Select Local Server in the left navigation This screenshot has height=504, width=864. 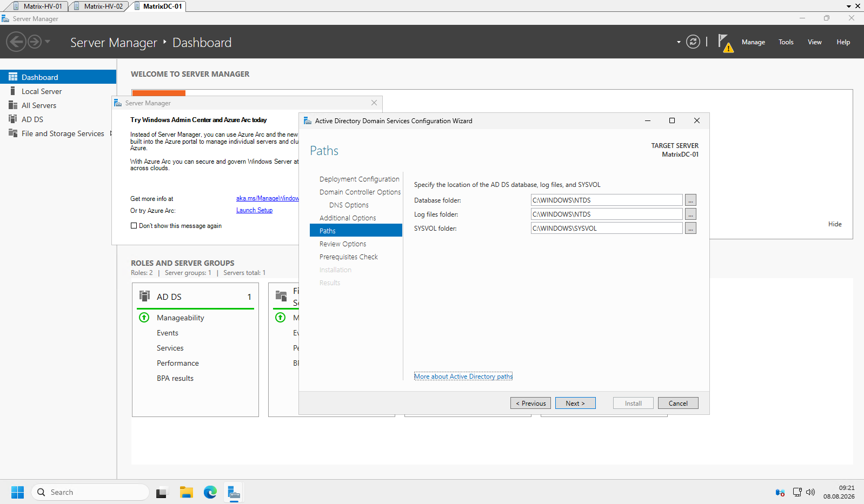[x=58, y=91]
